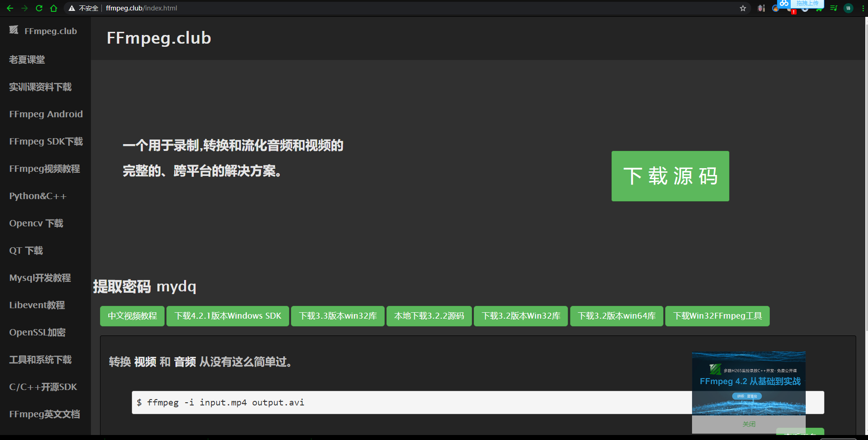Click the green puzzle piece extension icon
868x440 pixels.
(819, 10)
